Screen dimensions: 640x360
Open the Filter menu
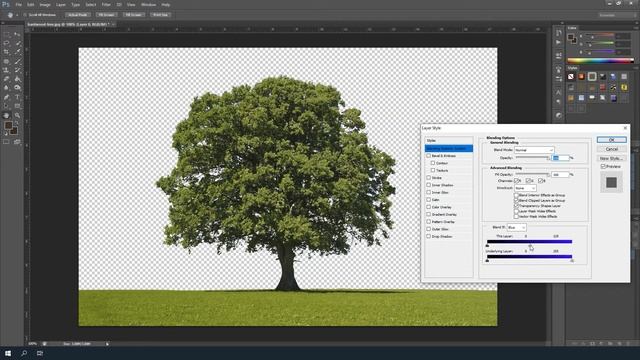point(106,4)
